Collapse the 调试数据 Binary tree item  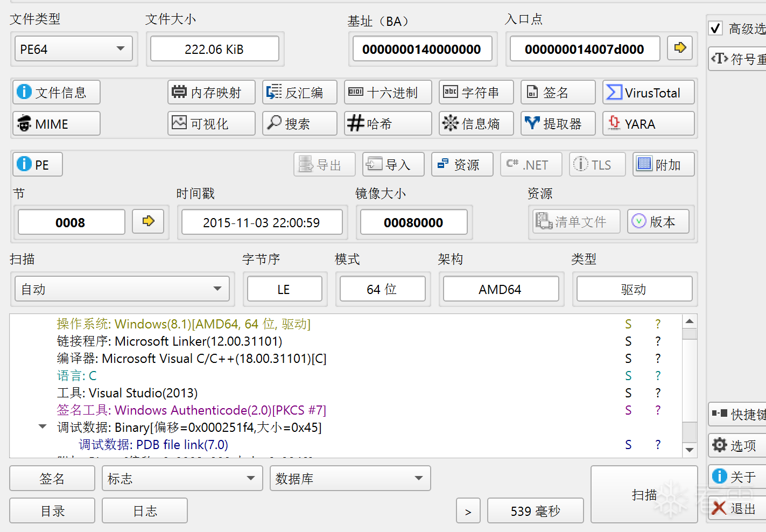[x=43, y=427]
